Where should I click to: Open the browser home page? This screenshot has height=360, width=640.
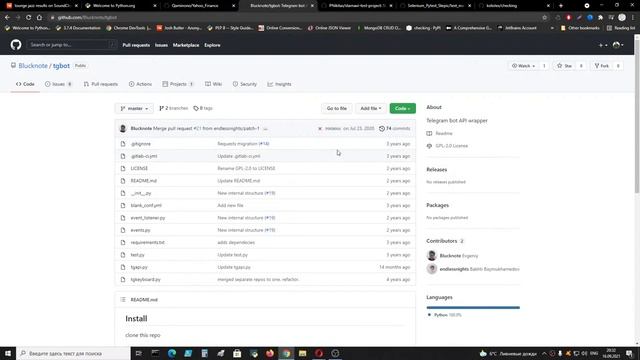click(39, 18)
